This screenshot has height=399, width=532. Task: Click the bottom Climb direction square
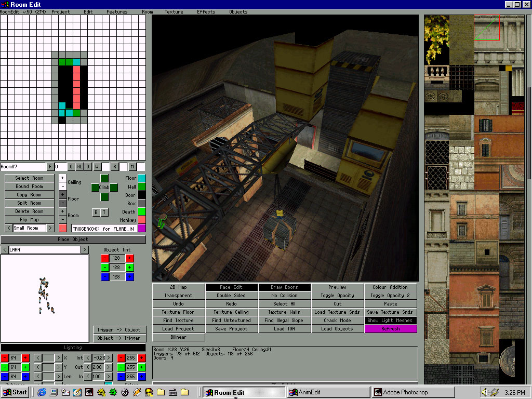(104, 197)
